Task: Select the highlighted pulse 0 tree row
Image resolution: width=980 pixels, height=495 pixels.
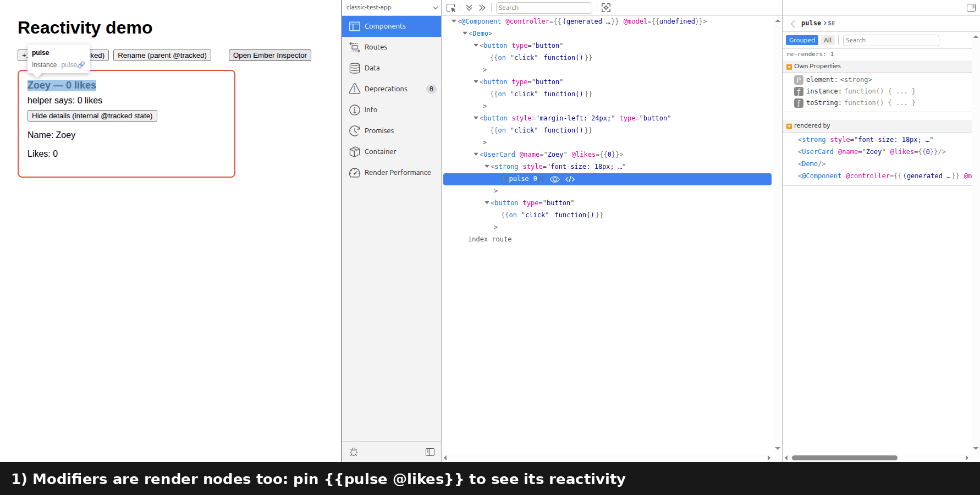Action: (x=607, y=179)
